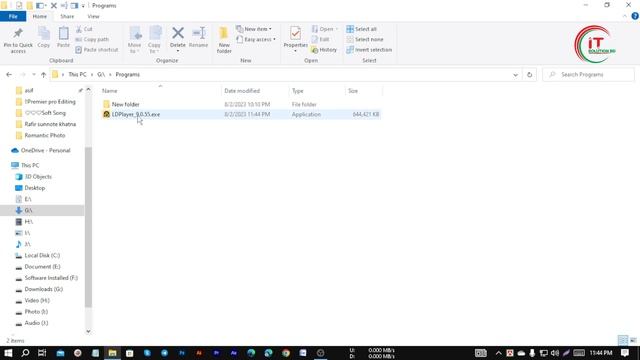Open Software Installed (F:) drive
The width and height of the screenshot is (640, 360).
click(x=51, y=278)
